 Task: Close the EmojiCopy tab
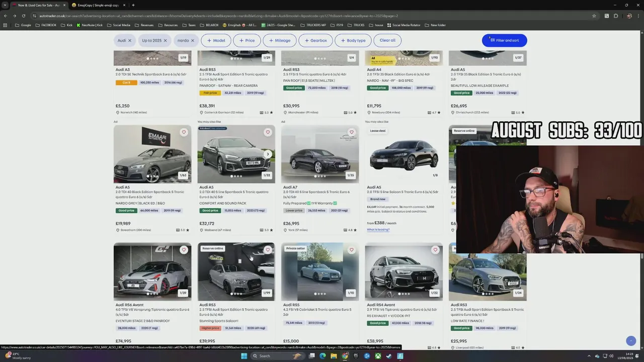click(x=124, y=5)
